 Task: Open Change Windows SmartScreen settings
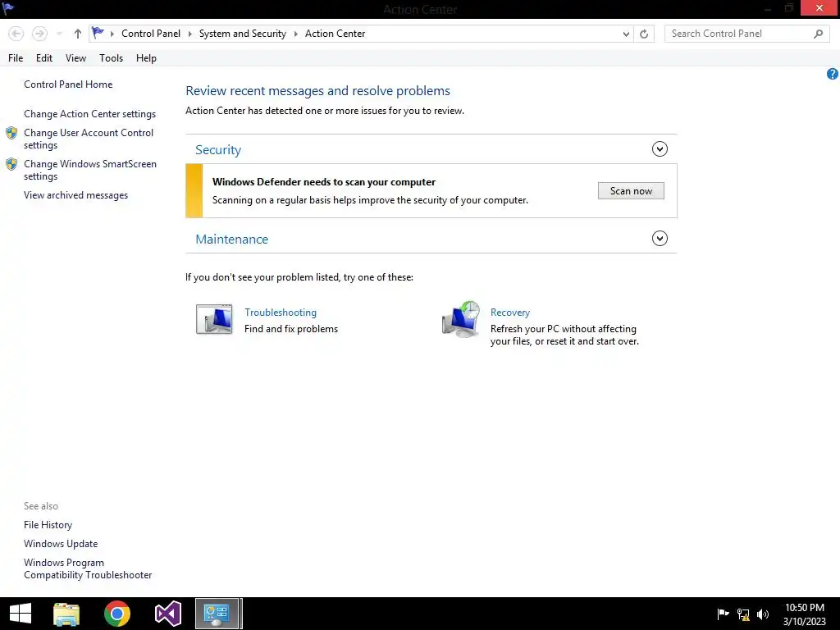coord(90,170)
